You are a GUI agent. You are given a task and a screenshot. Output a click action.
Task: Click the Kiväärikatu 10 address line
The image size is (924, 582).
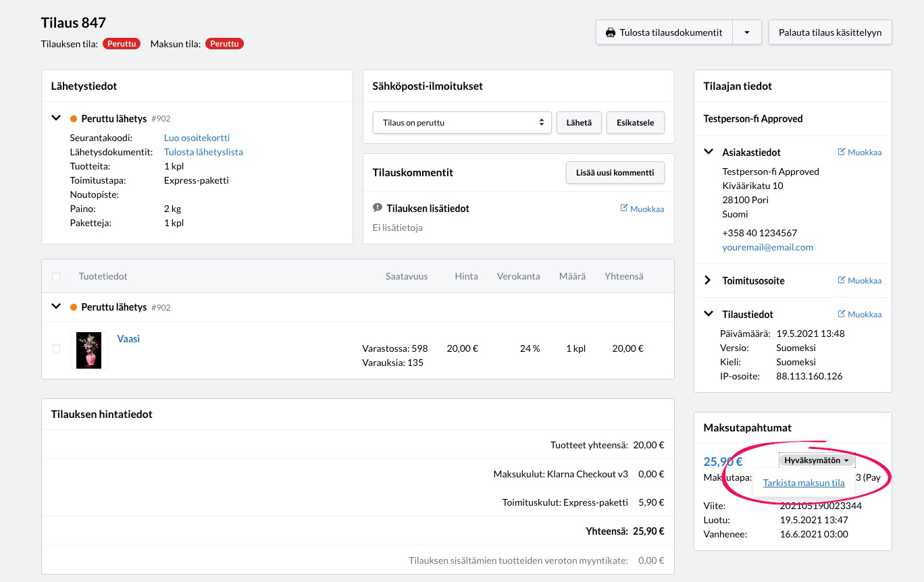pos(753,186)
